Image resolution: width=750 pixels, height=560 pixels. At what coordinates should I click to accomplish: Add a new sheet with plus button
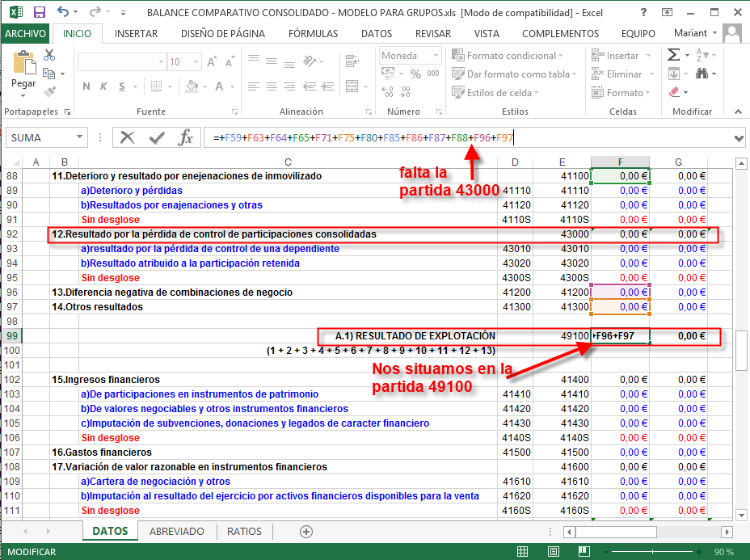click(x=306, y=531)
